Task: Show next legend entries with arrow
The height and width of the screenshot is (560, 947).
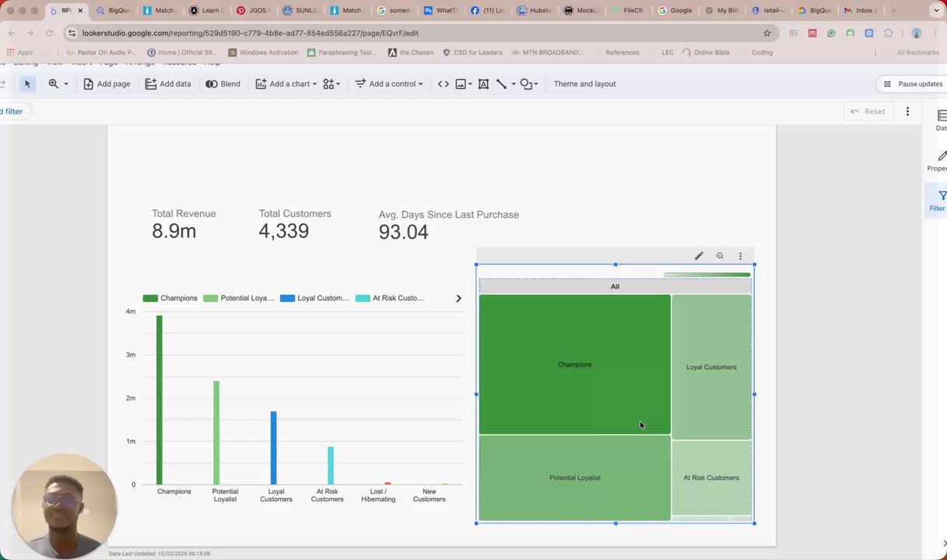Action: tap(458, 299)
